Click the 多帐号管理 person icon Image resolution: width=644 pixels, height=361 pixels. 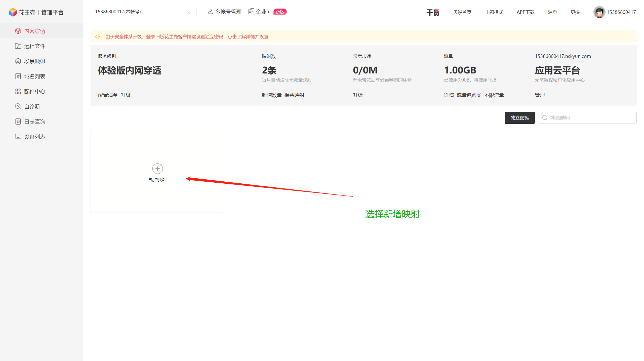(x=210, y=12)
